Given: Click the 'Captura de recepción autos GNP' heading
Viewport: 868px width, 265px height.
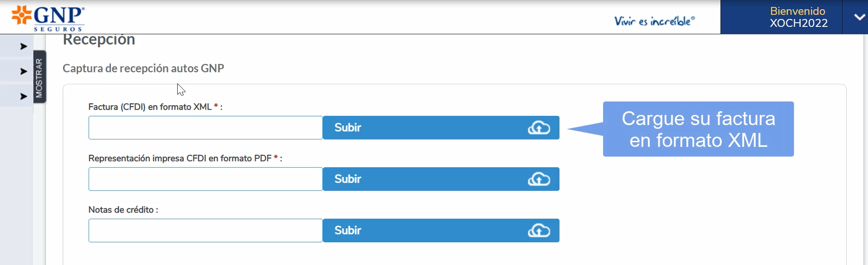Looking at the screenshot, I should 143,69.
